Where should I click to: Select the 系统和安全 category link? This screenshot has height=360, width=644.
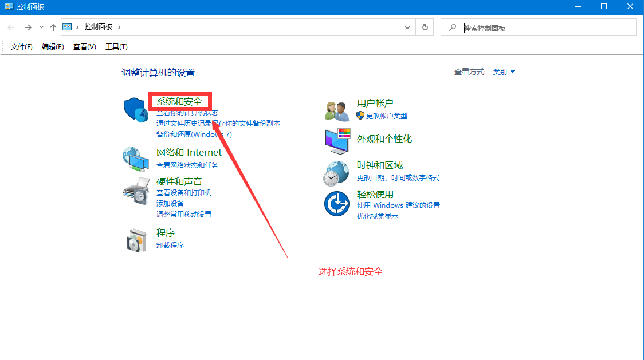click(179, 101)
